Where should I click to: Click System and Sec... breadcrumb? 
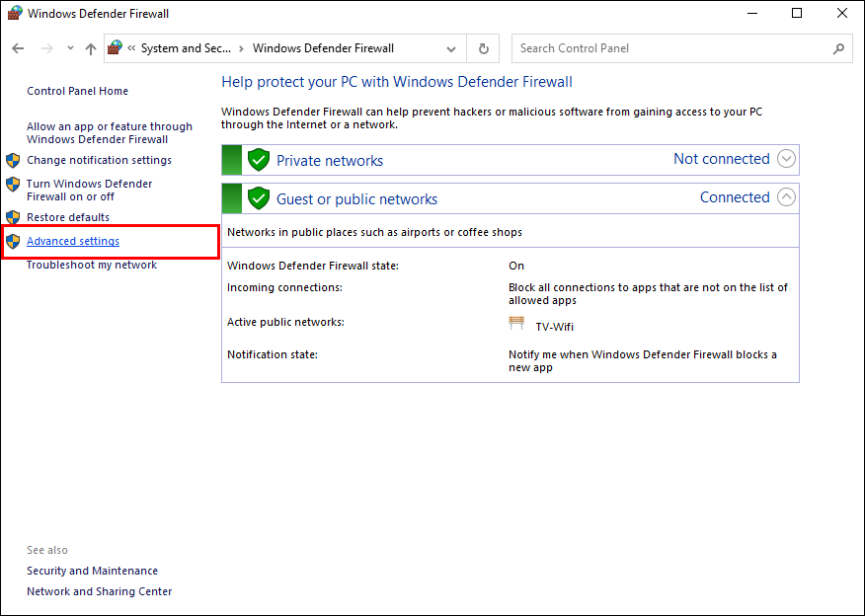click(186, 48)
